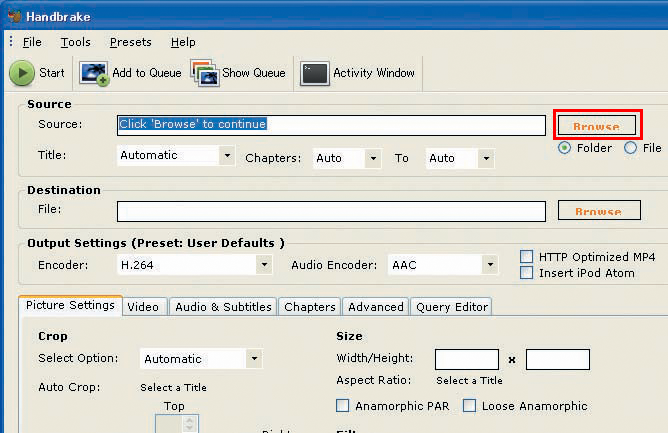Open the Presets menu
668x433 pixels.
(130, 42)
